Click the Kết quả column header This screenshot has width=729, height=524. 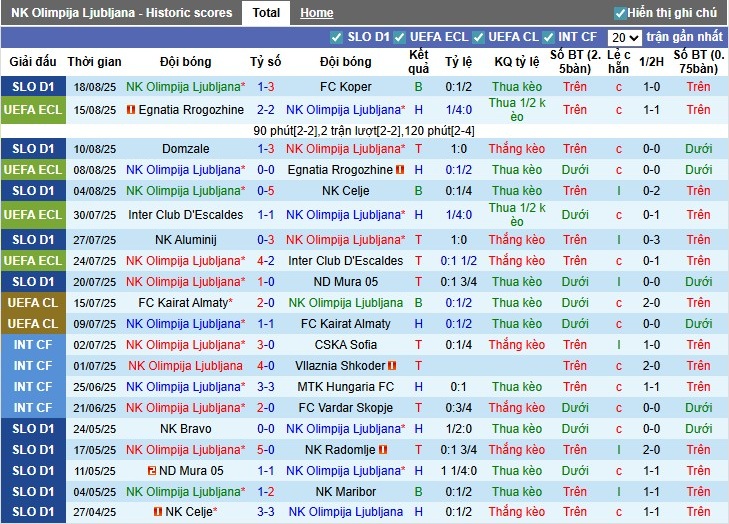[x=418, y=62]
